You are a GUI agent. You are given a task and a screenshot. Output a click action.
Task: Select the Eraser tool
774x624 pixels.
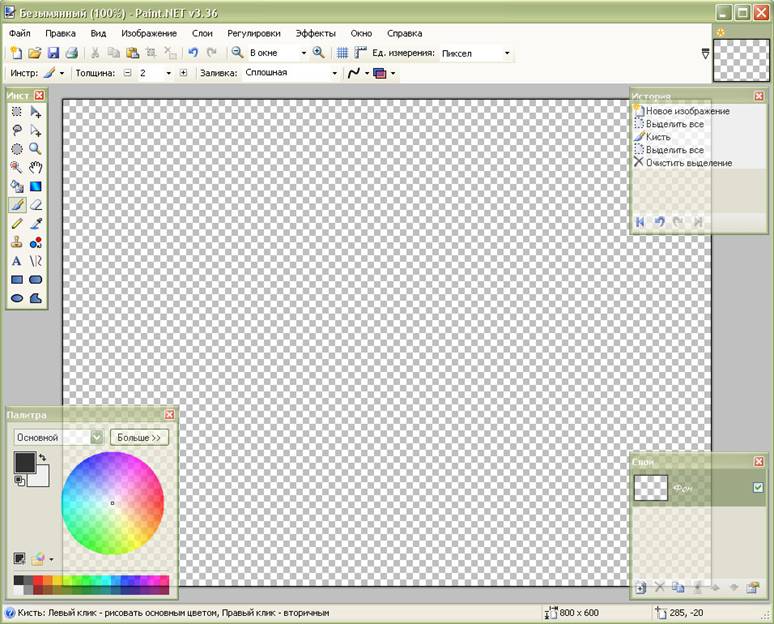pos(36,204)
